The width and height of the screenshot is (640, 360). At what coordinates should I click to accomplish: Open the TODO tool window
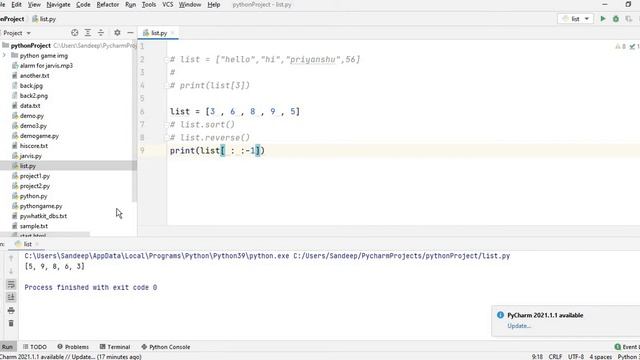[35, 347]
